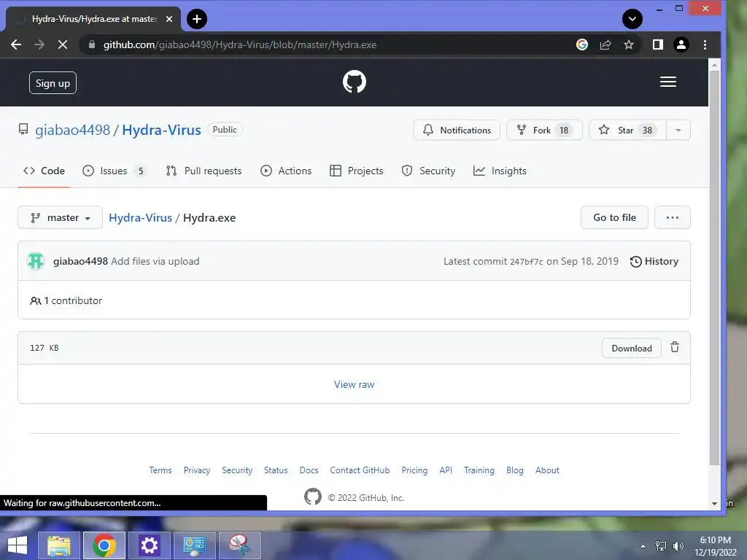The width and height of the screenshot is (747, 560).
Task: Go back with browser back arrow
Action: tap(16, 44)
